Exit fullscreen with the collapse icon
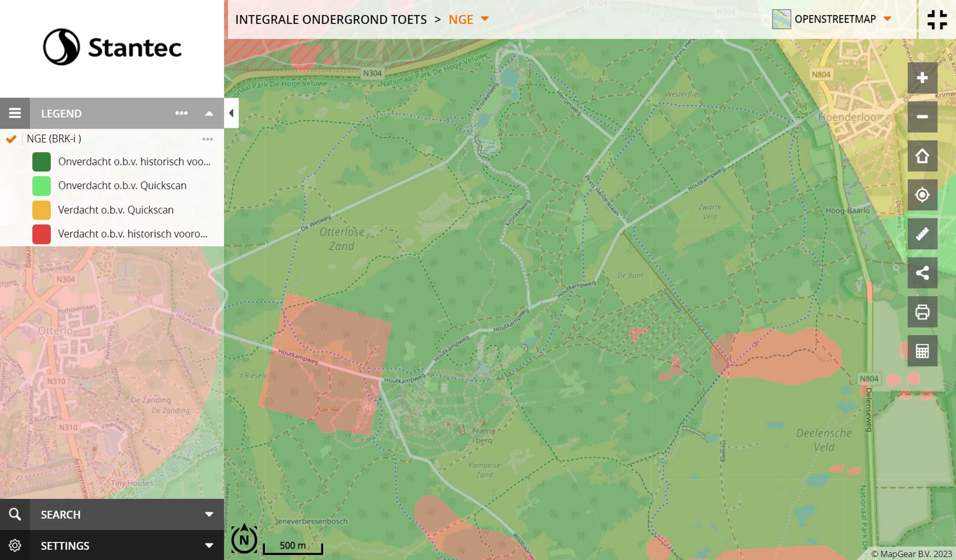Image resolution: width=956 pixels, height=560 pixels. [x=937, y=20]
